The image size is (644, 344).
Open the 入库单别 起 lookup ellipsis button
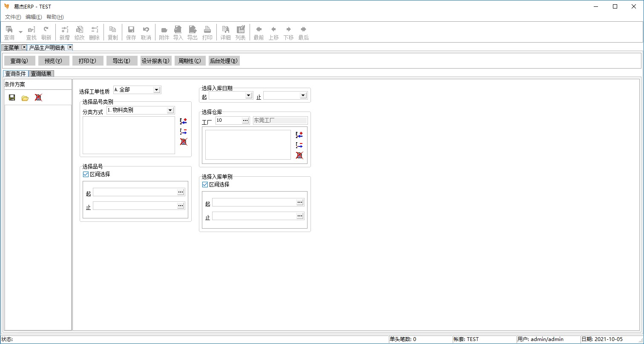[300, 202]
